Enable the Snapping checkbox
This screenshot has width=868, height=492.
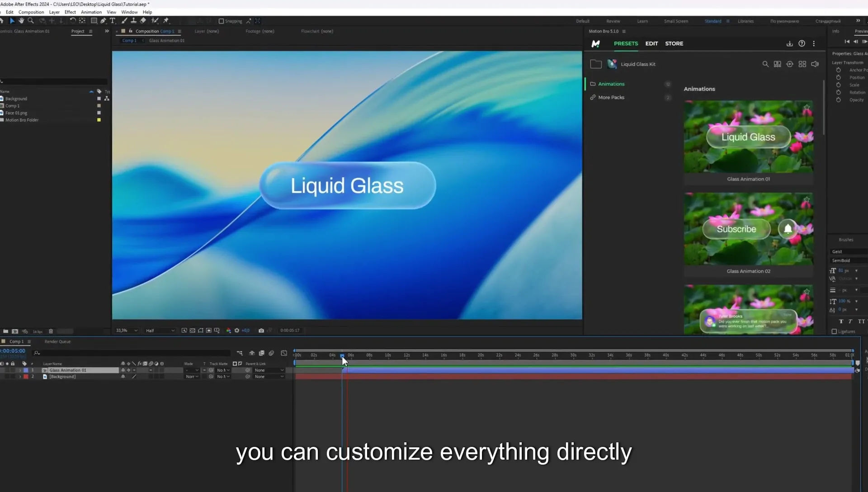221,21
